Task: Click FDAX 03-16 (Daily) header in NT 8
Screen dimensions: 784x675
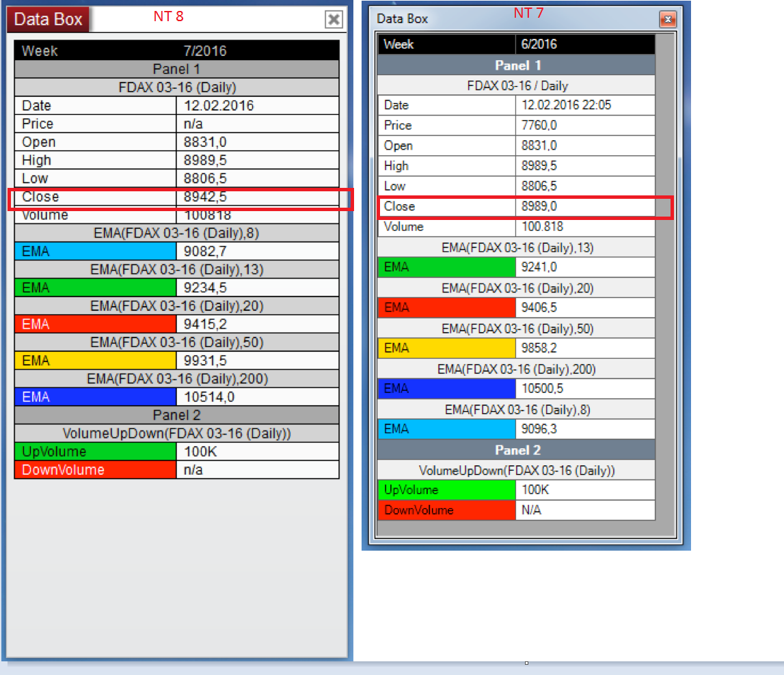Action: pos(176,87)
